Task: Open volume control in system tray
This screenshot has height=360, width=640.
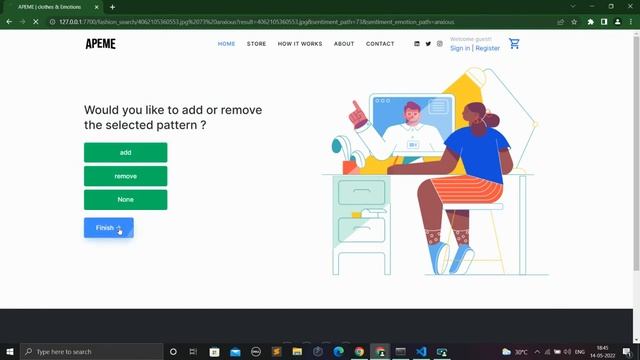Action: 567,351
